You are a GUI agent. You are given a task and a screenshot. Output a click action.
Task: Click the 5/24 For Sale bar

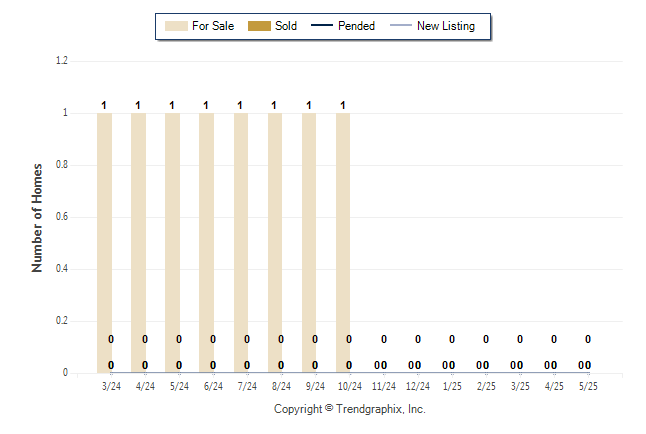(x=173, y=242)
